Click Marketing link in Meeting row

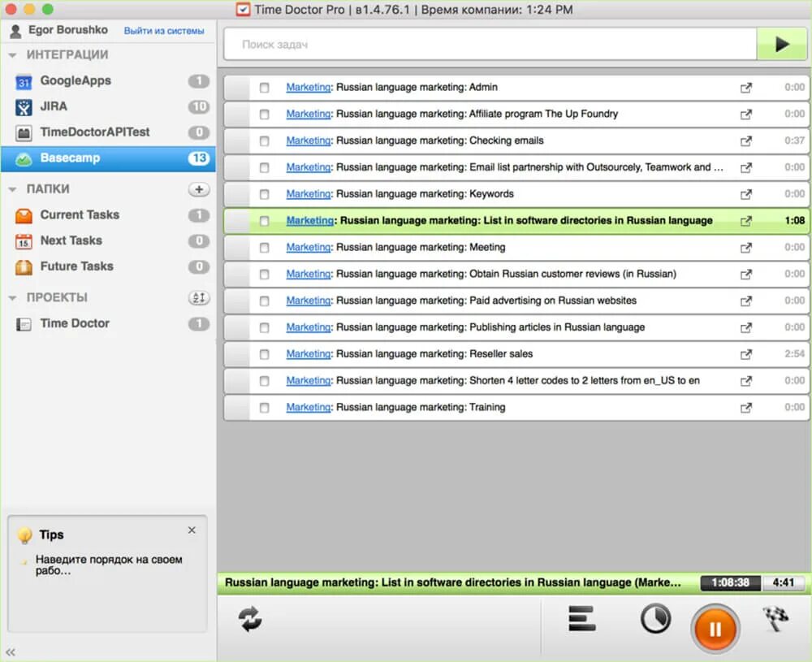(308, 247)
